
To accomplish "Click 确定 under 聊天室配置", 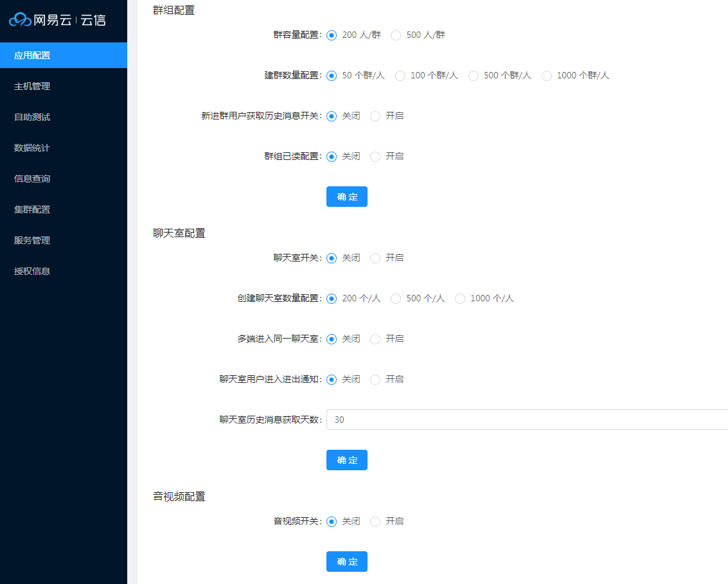I will (x=346, y=459).
